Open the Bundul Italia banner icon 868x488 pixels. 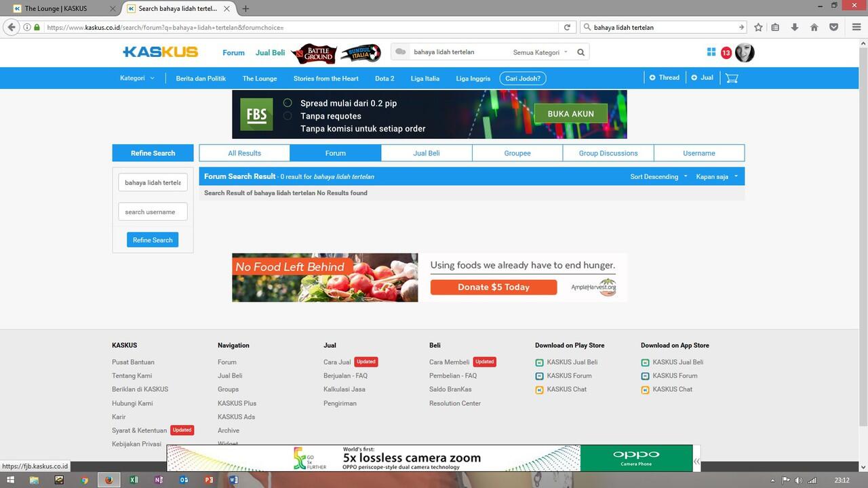click(360, 53)
